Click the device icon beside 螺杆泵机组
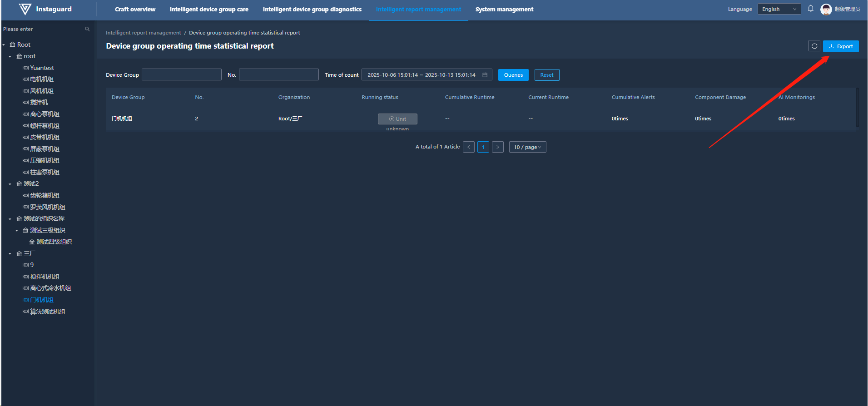This screenshot has width=868, height=406. 25,126
